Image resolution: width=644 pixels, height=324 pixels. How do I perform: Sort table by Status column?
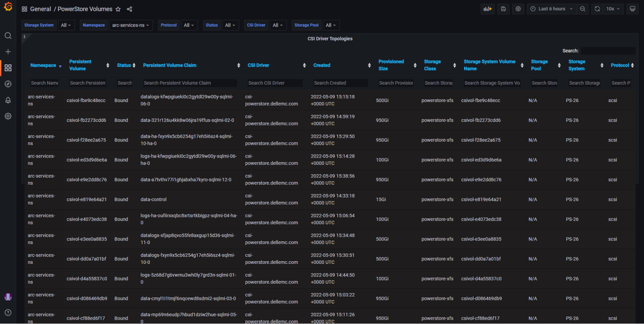click(124, 65)
